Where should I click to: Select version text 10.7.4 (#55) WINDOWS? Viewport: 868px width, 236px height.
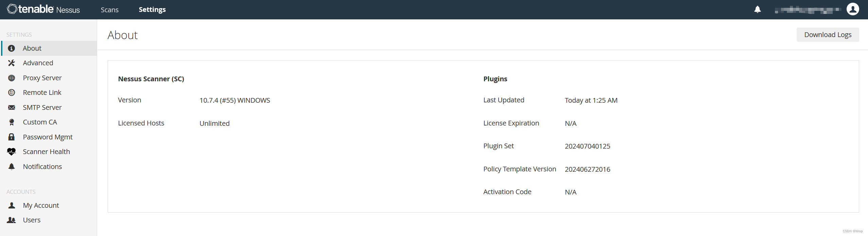tap(235, 100)
